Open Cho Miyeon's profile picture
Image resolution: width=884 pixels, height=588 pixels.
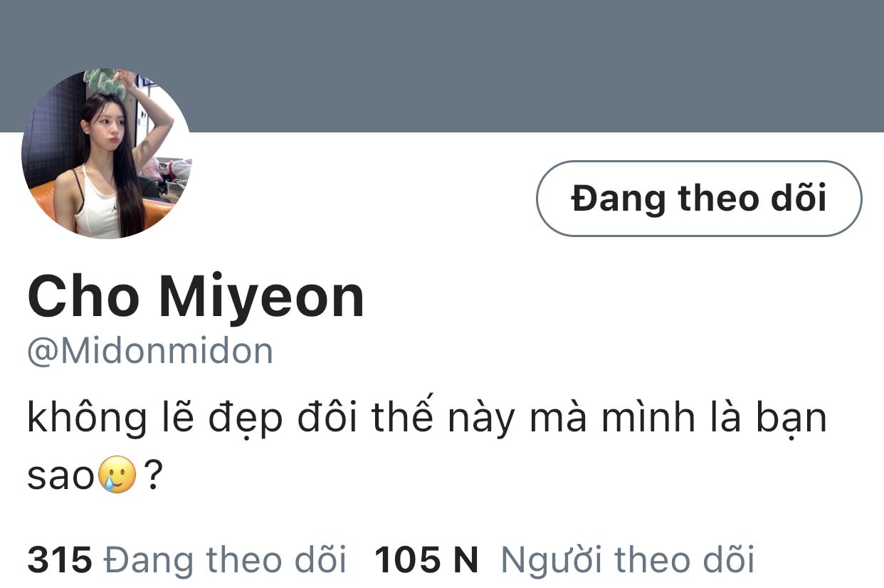coord(106,154)
